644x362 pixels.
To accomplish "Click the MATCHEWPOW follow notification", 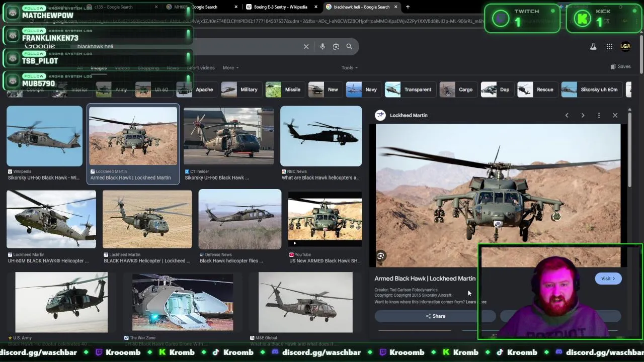I will 98,12.
